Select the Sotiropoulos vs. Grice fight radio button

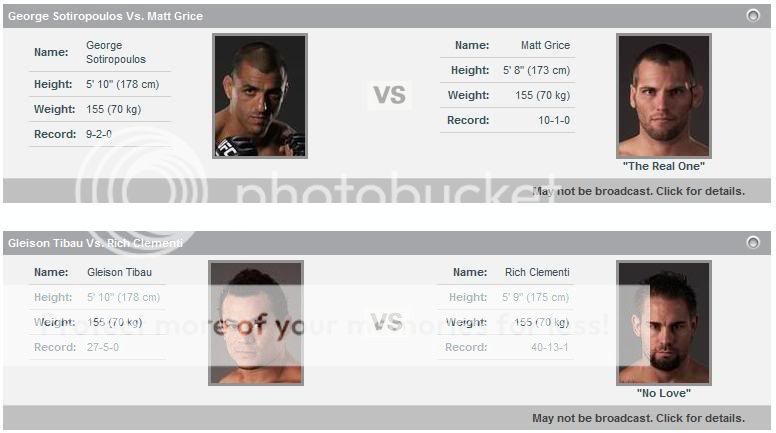753,16
